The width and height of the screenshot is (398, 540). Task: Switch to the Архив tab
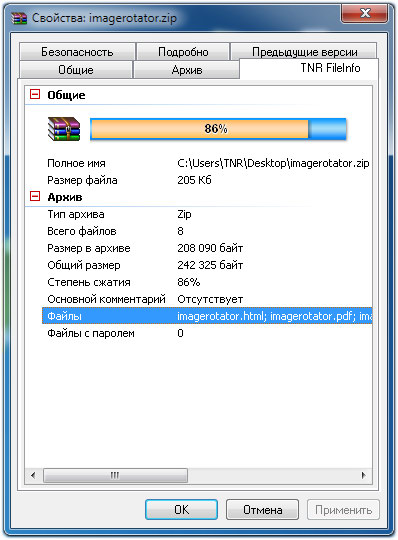186,70
